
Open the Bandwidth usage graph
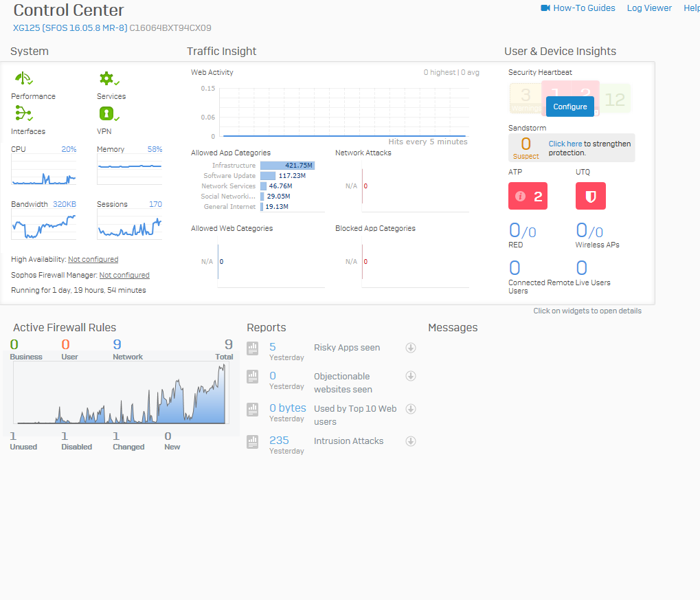pyautogui.click(x=44, y=225)
